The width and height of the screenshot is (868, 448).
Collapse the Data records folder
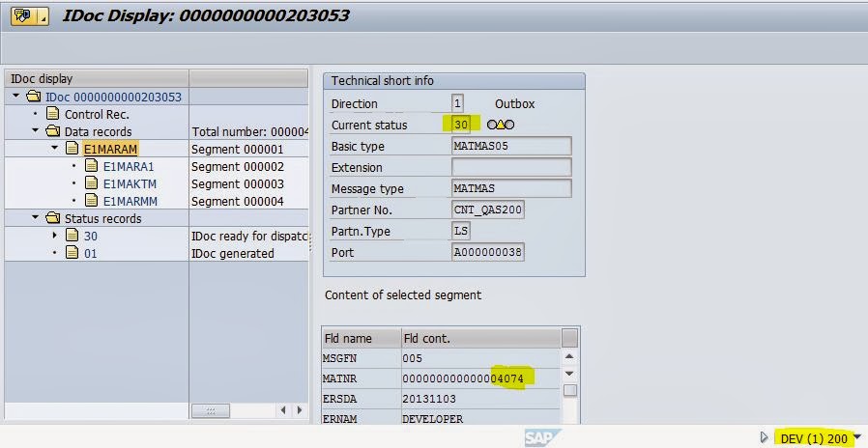[x=36, y=131]
